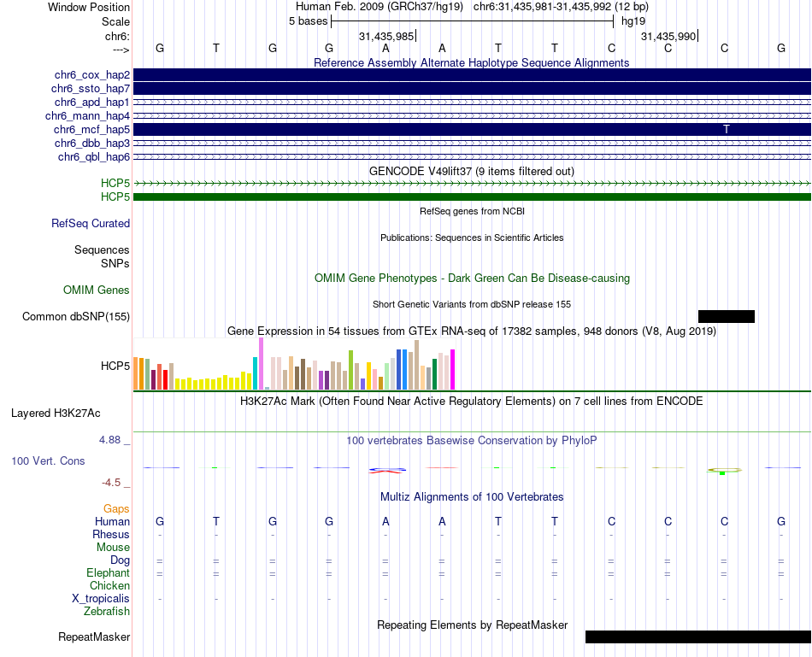812x657 pixels.
Task: Open the RefSeq Curated track label
Action: (91, 223)
